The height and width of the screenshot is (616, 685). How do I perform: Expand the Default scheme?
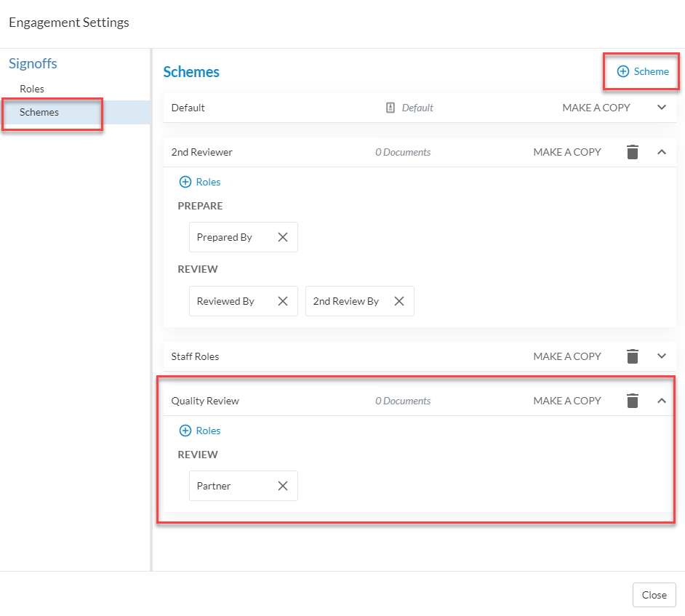click(x=662, y=108)
